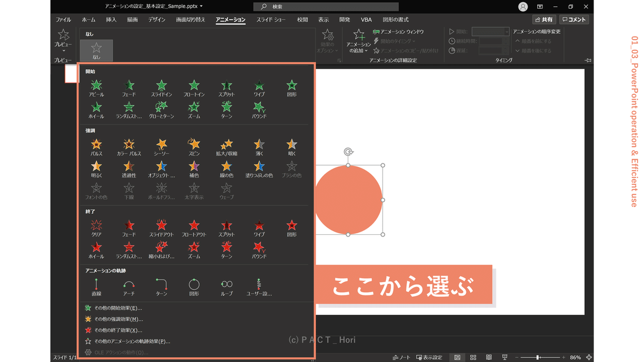The width and height of the screenshot is (644, 362).
Task: Select the ユーザー設… custom motion path
Action: (259, 287)
